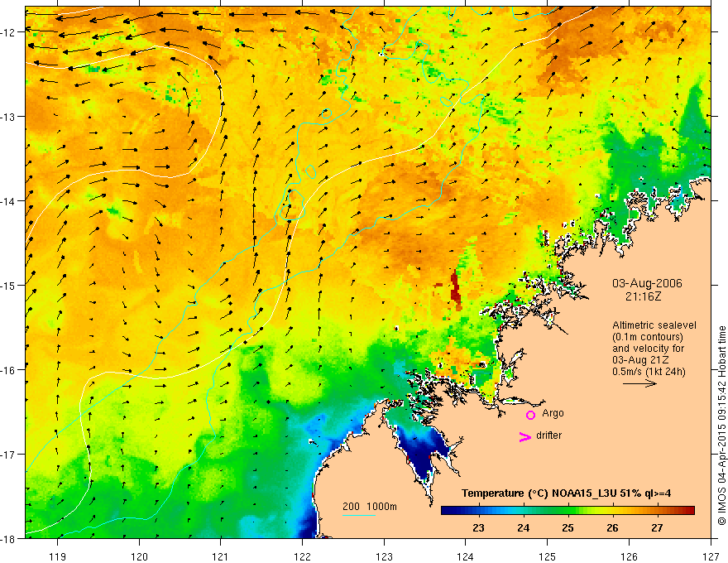Click the longitude label 127
This screenshot has height=563, width=728.
[x=711, y=557]
